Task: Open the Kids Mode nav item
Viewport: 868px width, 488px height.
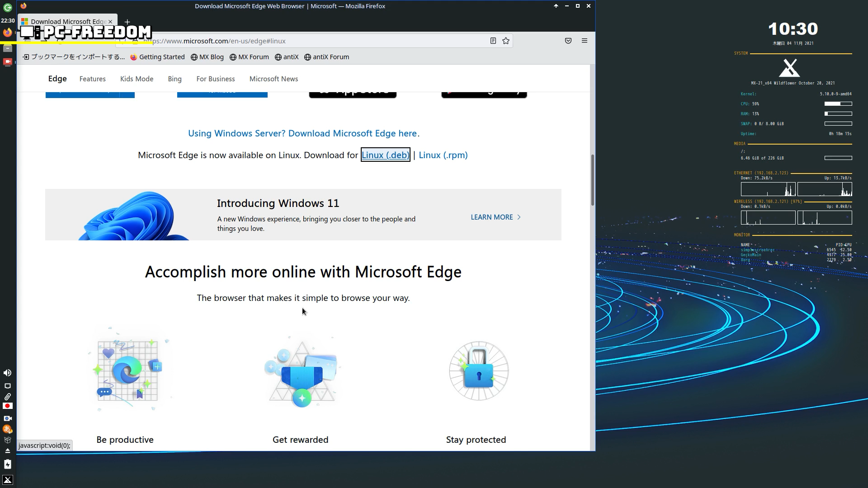Action: click(x=137, y=79)
